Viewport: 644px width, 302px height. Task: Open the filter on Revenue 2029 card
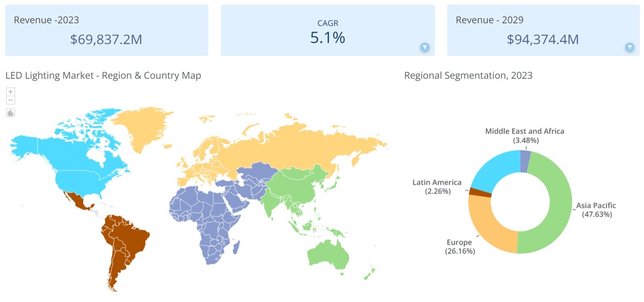pos(630,47)
